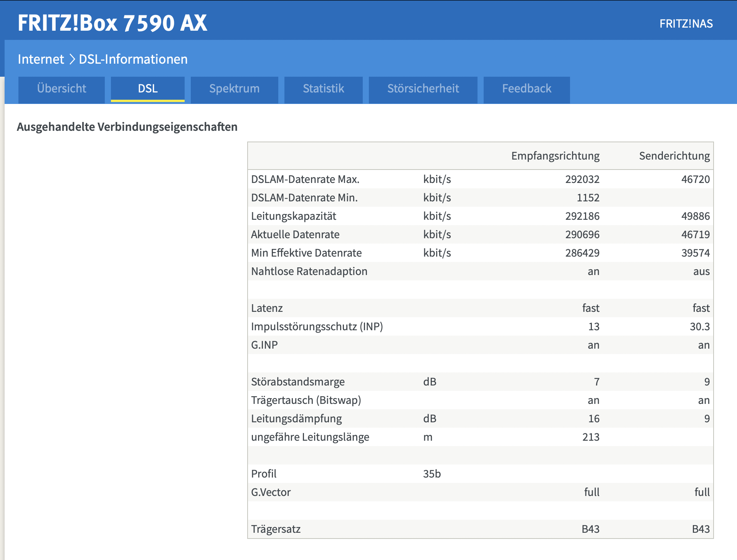Click the Ausgehandelte Verbindungseigenschaften heading
Viewport: 737px width, 560px height.
coord(127,127)
